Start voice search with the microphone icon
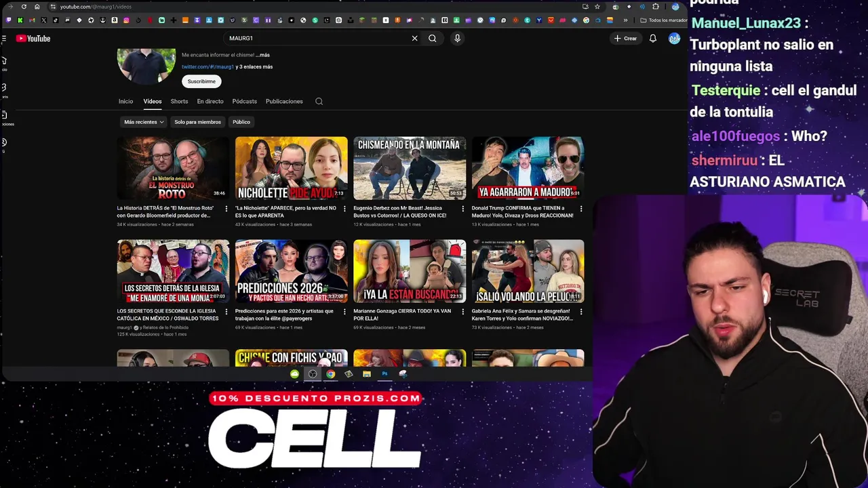Screen dimensions: 868x488 (457, 39)
